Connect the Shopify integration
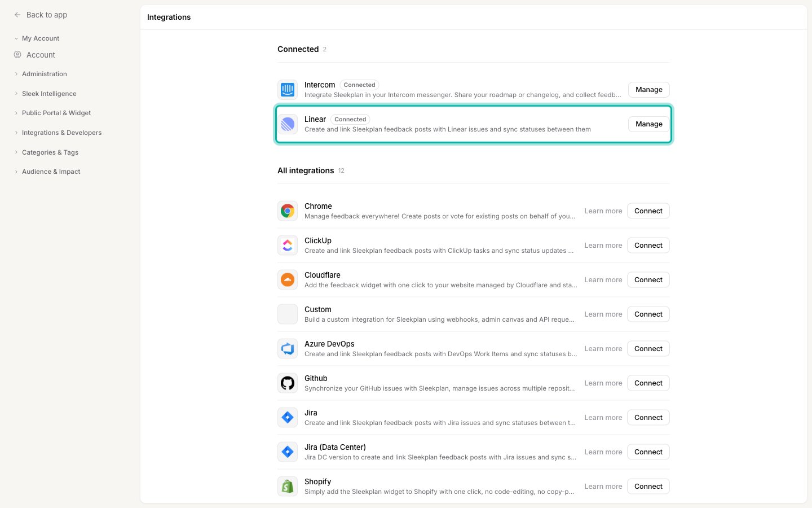The width and height of the screenshot is (812, 508). 648,487
